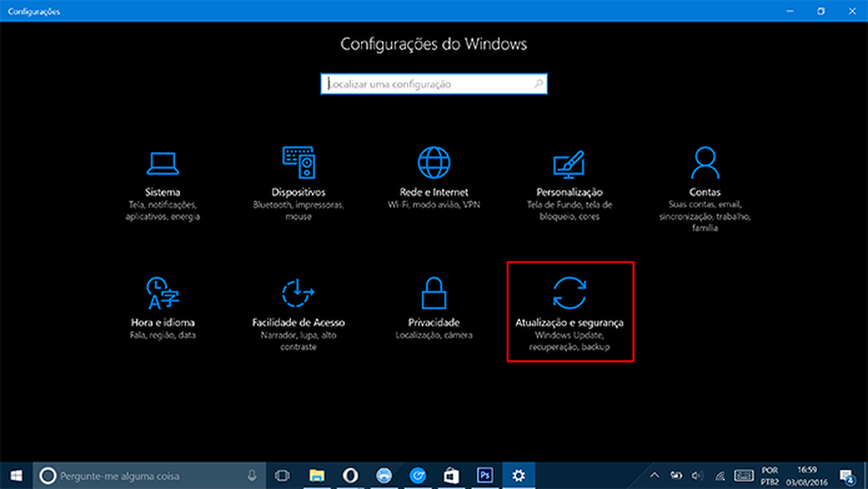Close the Configurações window
This screenshot has width=868, height=489.
(x=852, y=11)
